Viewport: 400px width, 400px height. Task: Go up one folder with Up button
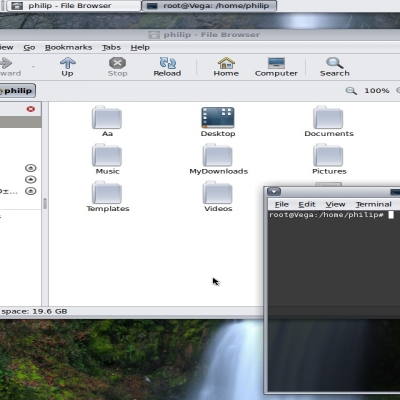(67, 67)
